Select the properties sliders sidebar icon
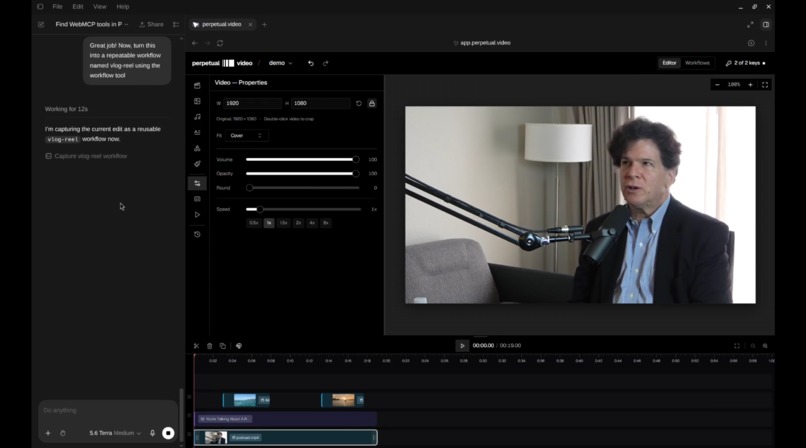The height and width of the screenshot is (448, 806). [197, 183]
